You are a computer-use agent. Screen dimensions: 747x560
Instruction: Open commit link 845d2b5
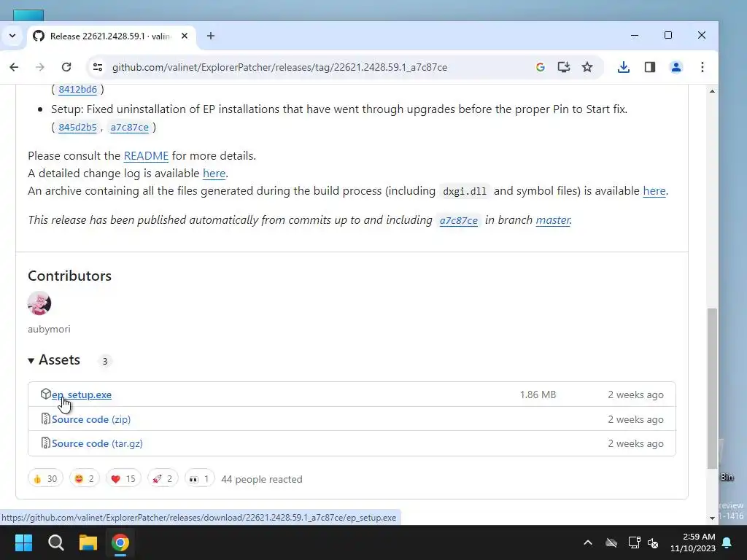pyautogui.click(x=77, y=128)
